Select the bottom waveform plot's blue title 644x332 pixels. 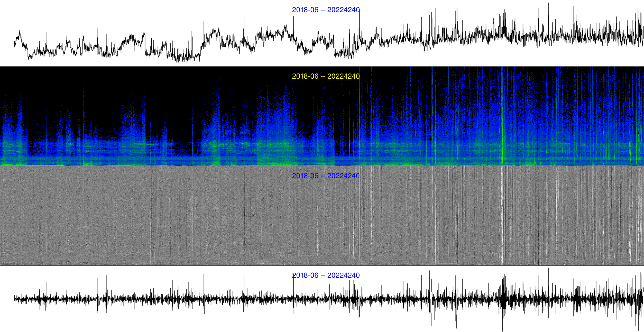click(x=326, y=275)
